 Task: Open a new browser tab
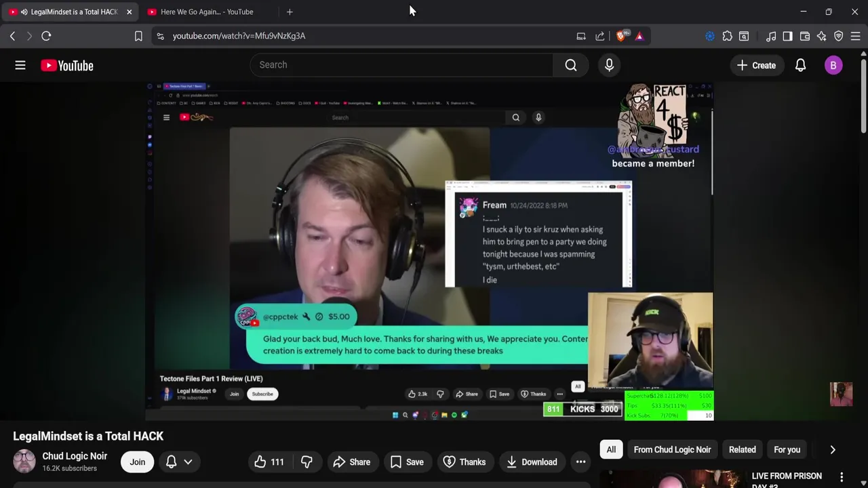click(x=290, y=12)
